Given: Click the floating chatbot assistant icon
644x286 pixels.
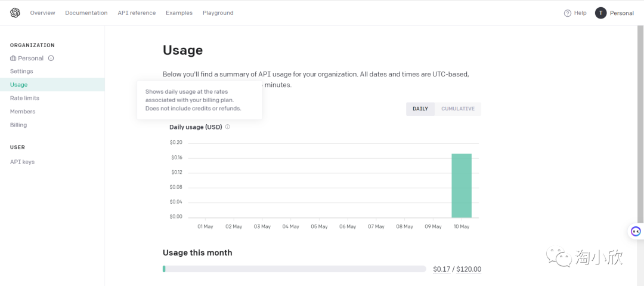Looking at the screenshot, I should [x=636, y=231].
